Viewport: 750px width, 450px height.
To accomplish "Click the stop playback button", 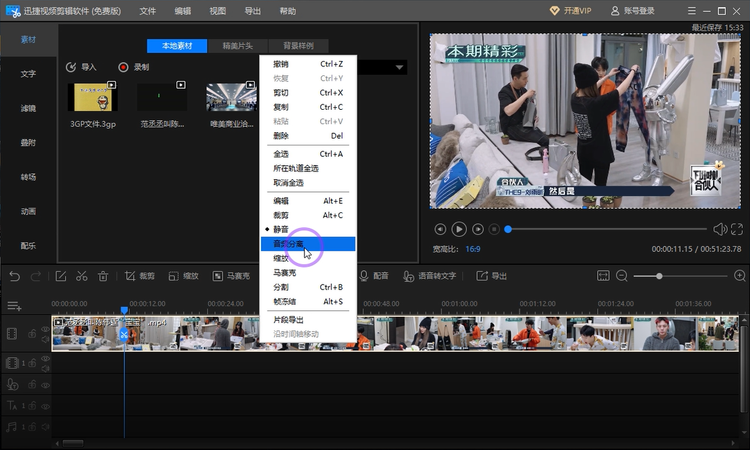I will [x=495, y=229].
